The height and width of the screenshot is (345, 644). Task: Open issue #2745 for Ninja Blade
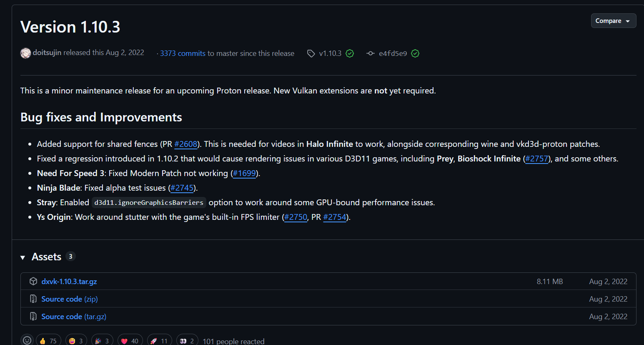[182, 188]
